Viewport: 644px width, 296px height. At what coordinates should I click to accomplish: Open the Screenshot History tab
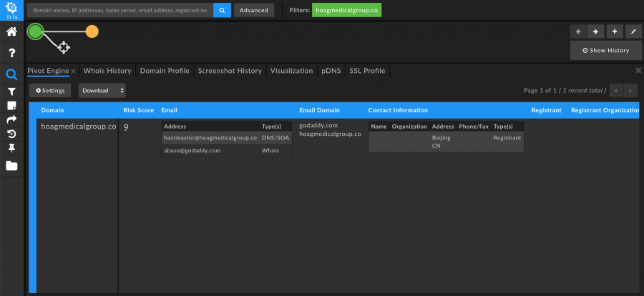pyautogui.click(x=230, y=71)
